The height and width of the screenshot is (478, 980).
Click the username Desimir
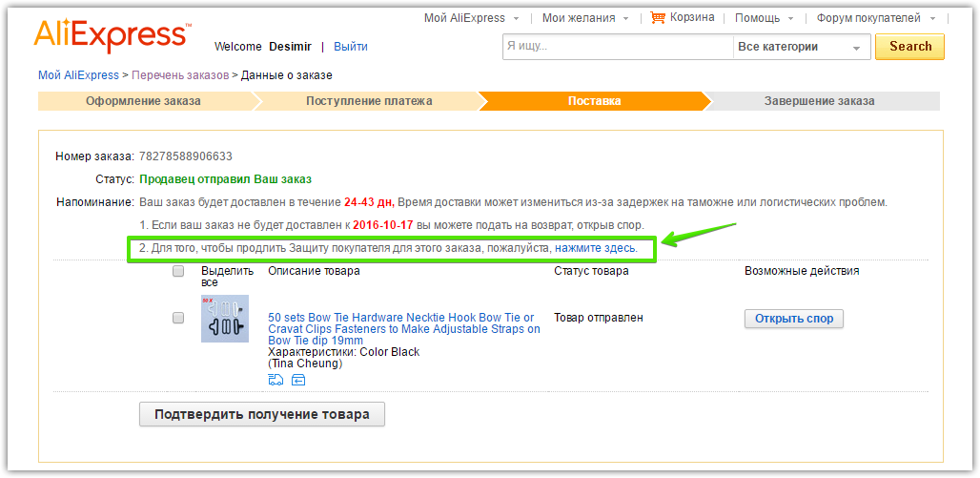pos(291,47)
